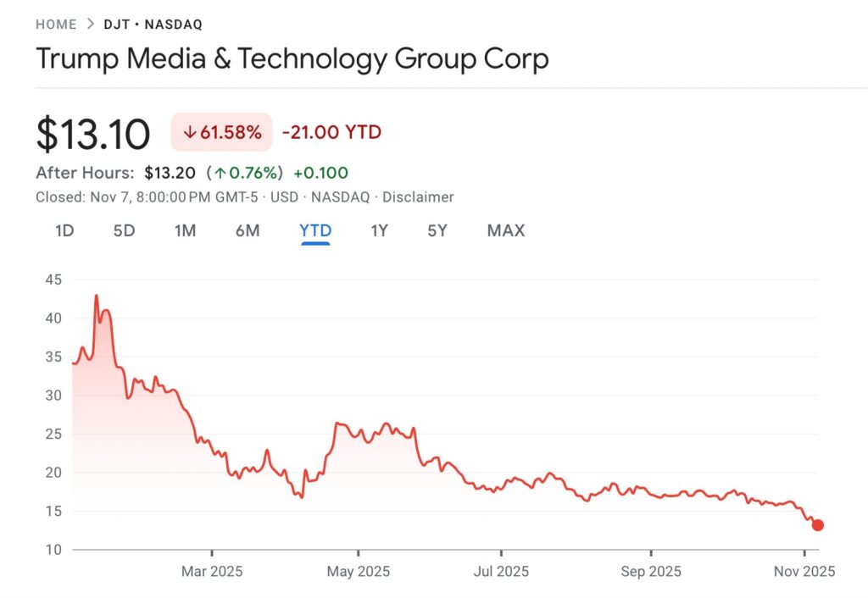Navigate to the HOME breadcrumb link
The image size is (868, 598).
(55, 24)
